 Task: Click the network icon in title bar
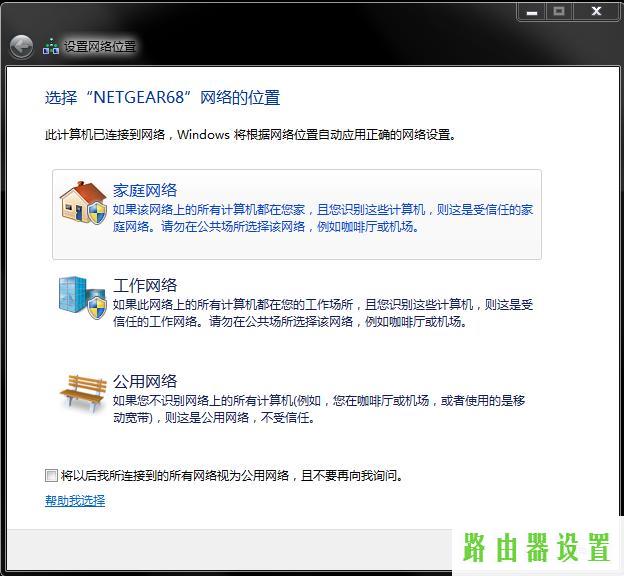[x=51, y=46]
